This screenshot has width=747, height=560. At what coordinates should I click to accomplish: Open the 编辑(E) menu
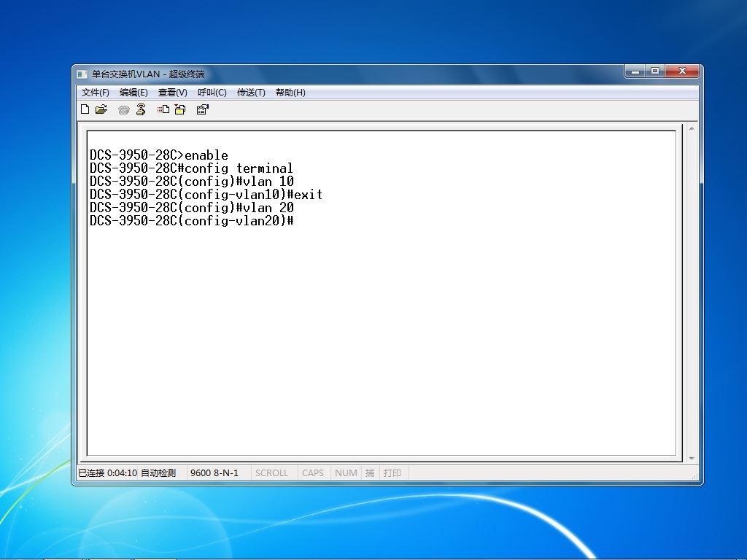tap(133, 93)
